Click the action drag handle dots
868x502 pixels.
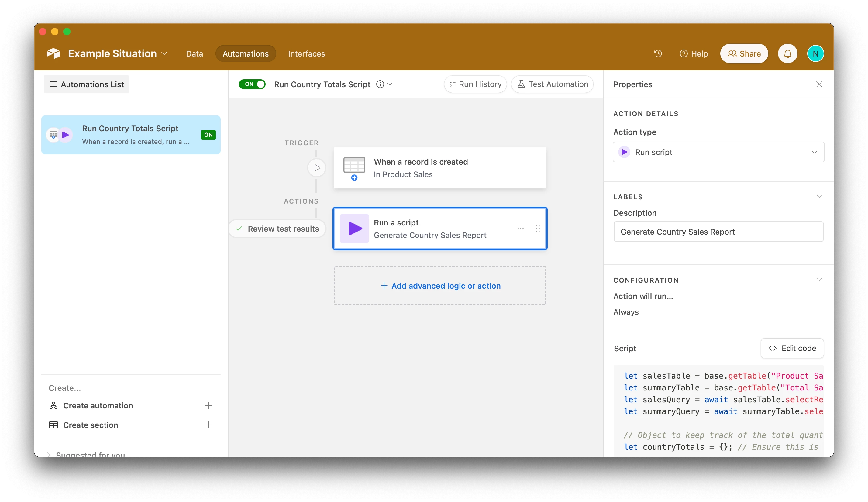[x=538, y=228]
